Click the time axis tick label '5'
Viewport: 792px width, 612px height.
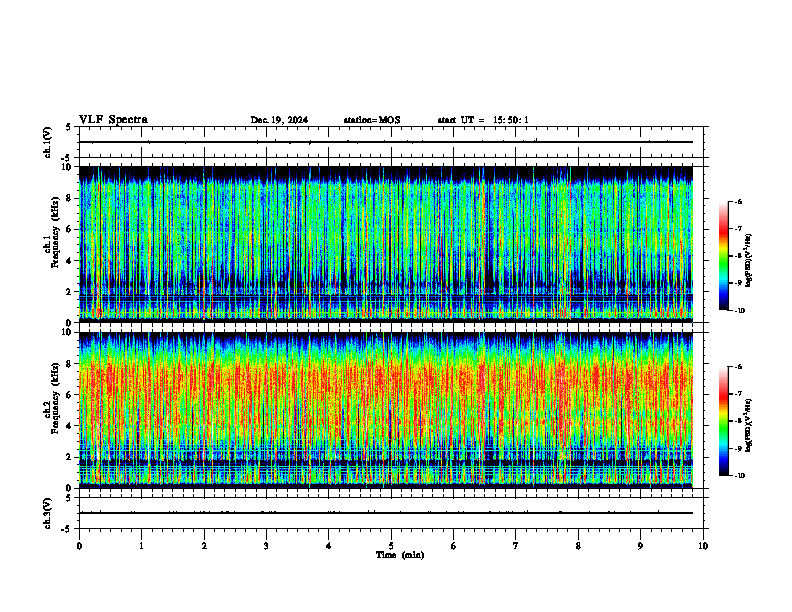coord(391,546)
